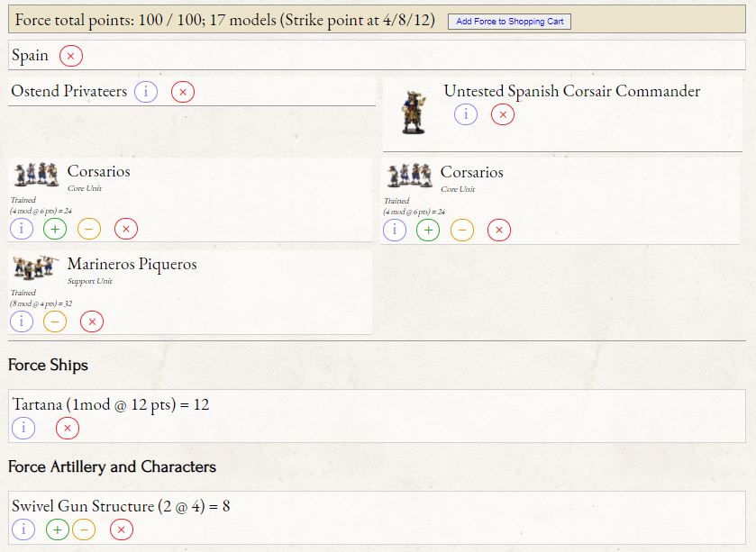This screenshot has height=552, width=756.
Task: Add a model to left Corsarios unit
Action: coord(55,229)
